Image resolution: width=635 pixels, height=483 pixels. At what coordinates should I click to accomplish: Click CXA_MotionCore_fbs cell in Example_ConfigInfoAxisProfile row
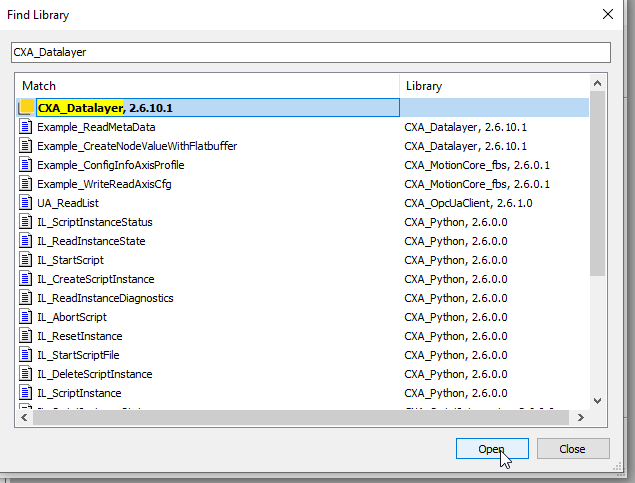(x=477, y=165)
